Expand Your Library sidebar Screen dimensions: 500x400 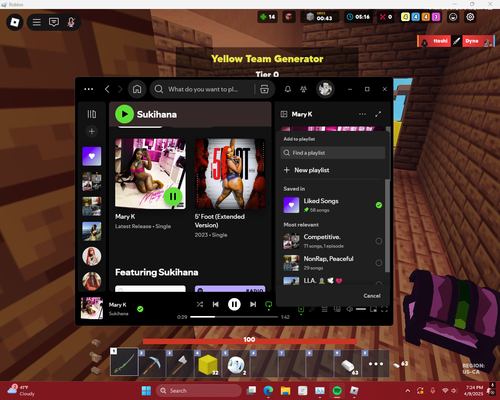click(92, 114)
